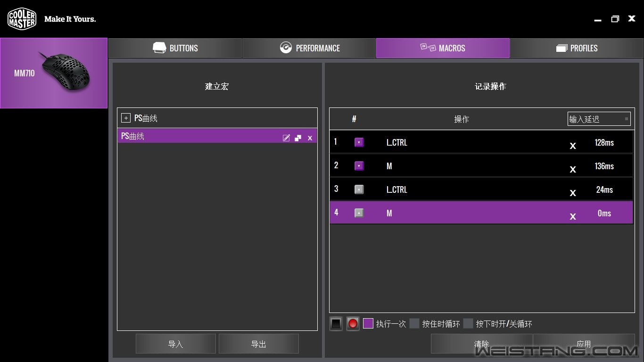Click key-up icon for L.CTRL row 3
The height and width of the screenshot is (362, 644).
(359, 189)
